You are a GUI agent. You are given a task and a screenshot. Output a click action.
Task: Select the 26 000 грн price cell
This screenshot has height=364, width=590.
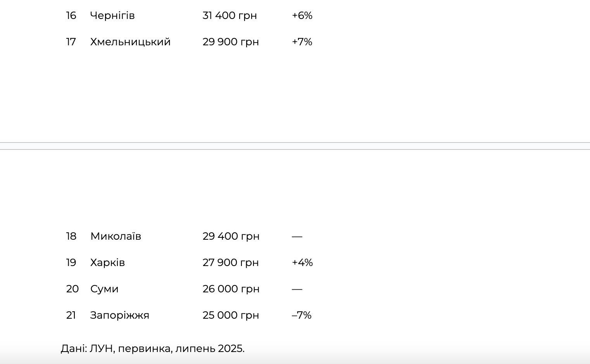[231, 289]
